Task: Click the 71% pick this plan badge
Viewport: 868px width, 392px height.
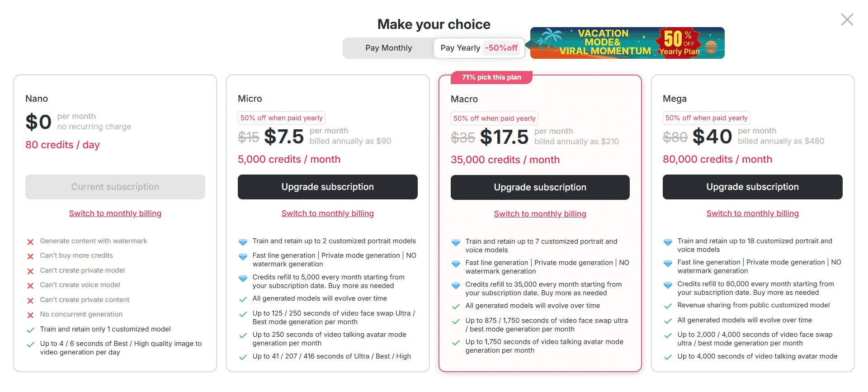Action: click(x=491, y=77)
